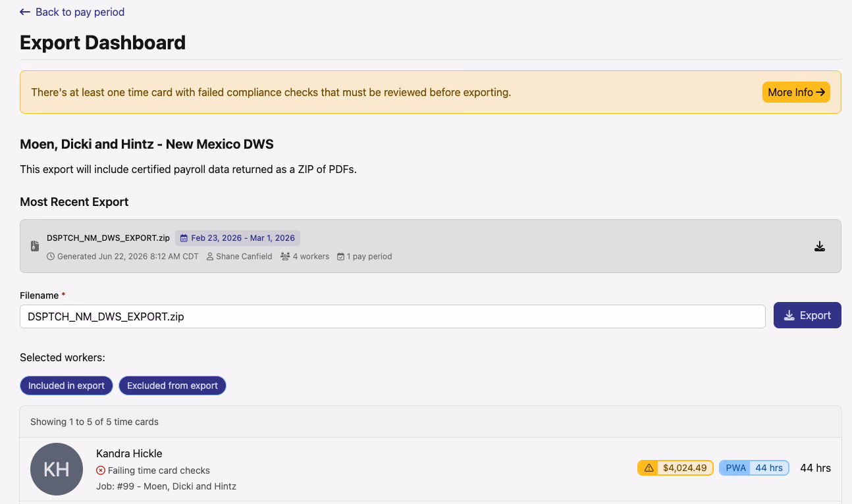The width and height of the screenshot is (852, 504).
Task: Click the Job: #99 - Moen, Dicki and Hintz text
Action: click(166, 486)
